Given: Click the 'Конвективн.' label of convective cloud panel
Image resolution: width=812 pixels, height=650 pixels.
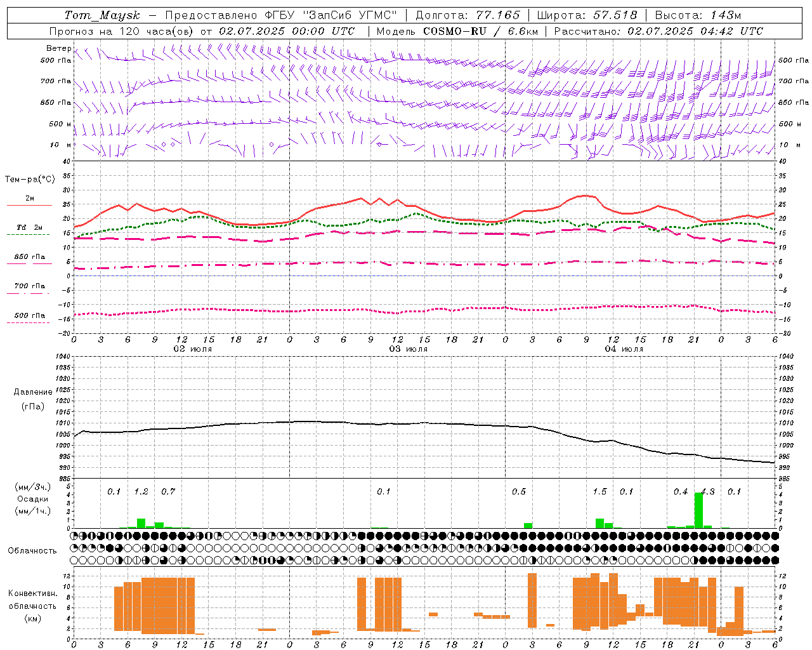Looking at the screenshot, I should [x=33, y=594].
